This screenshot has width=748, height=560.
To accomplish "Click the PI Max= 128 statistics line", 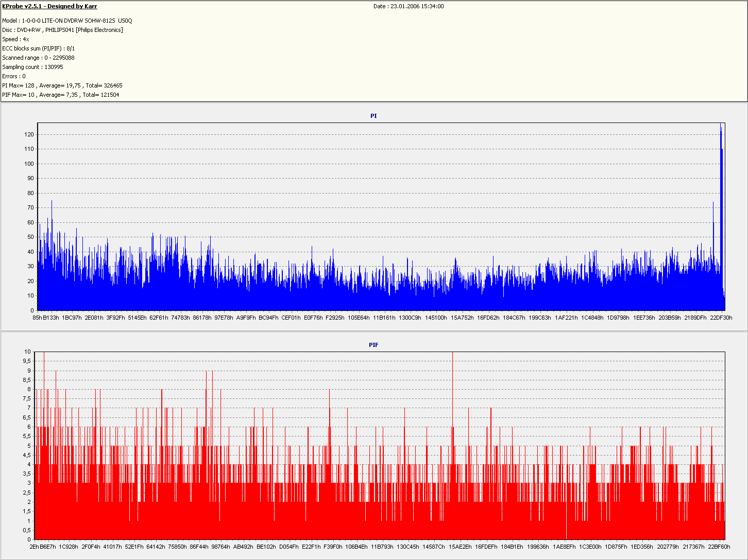I will tap(62, 85).
